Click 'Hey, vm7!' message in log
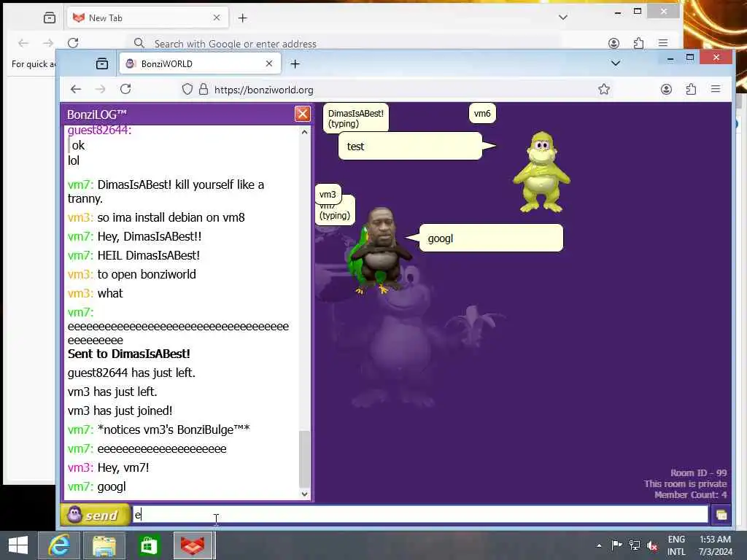Screen dimensions: 747x560 (x=123, y=467)
